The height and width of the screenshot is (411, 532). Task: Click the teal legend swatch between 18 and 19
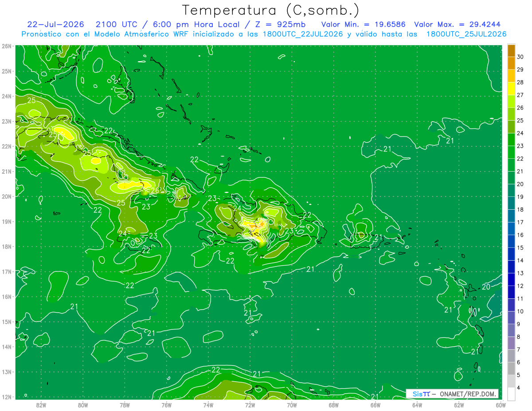pyautogui.click(x=511, y=203)
